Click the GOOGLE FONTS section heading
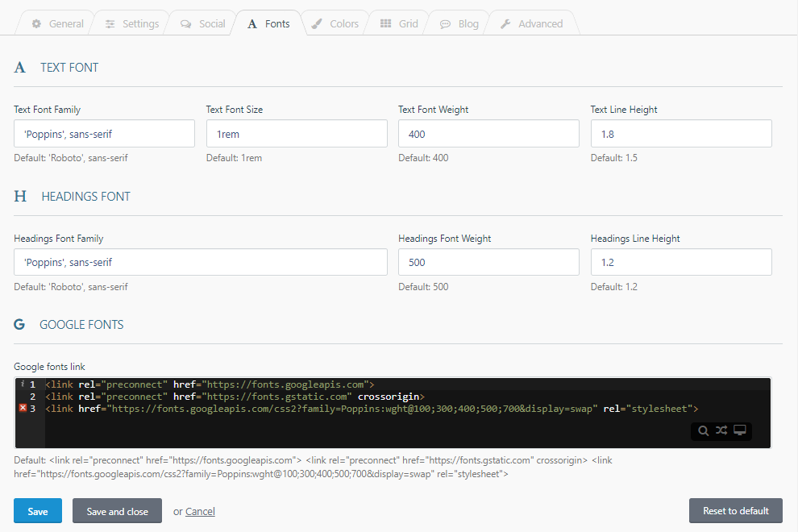Image resolution: width=798 pixels, height=532 pixels. (81, 325)
